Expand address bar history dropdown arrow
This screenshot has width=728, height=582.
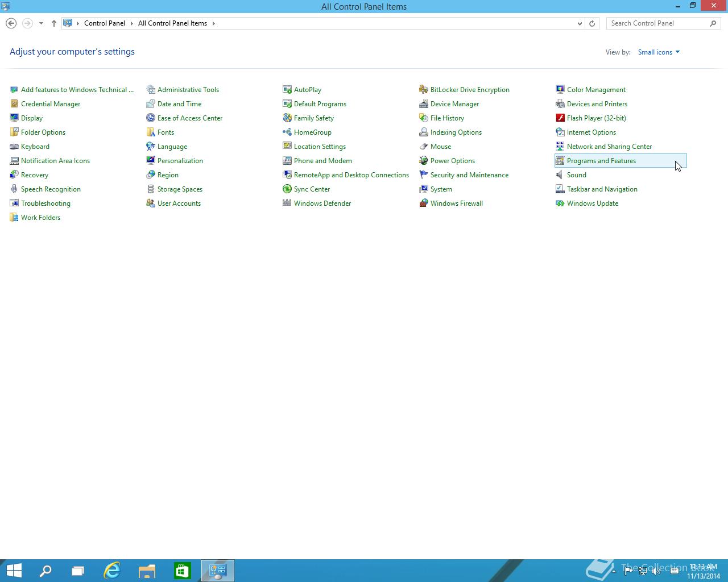click(x=580, y=23)
